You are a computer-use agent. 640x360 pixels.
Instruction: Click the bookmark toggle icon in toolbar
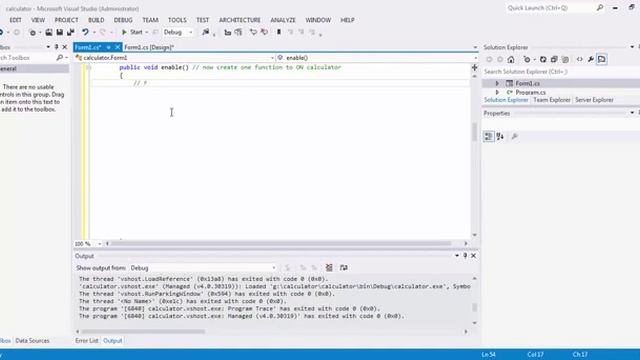(279, 32)
